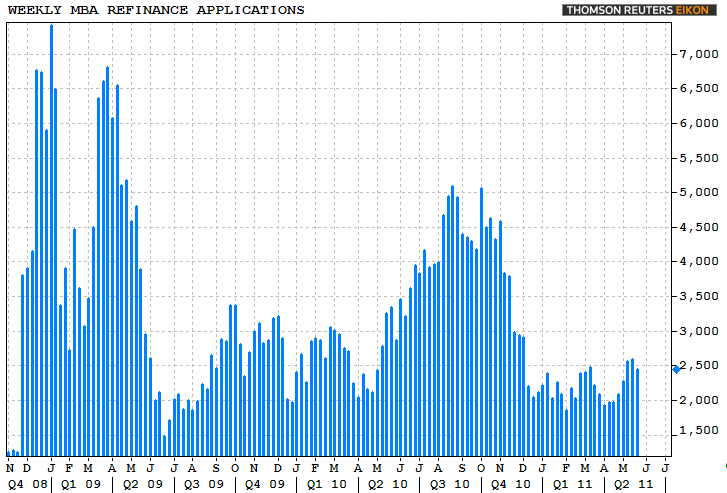Click the Q2 11 quarter label
Viewport: 727px width, 493px height.
(x=634, y=485)
